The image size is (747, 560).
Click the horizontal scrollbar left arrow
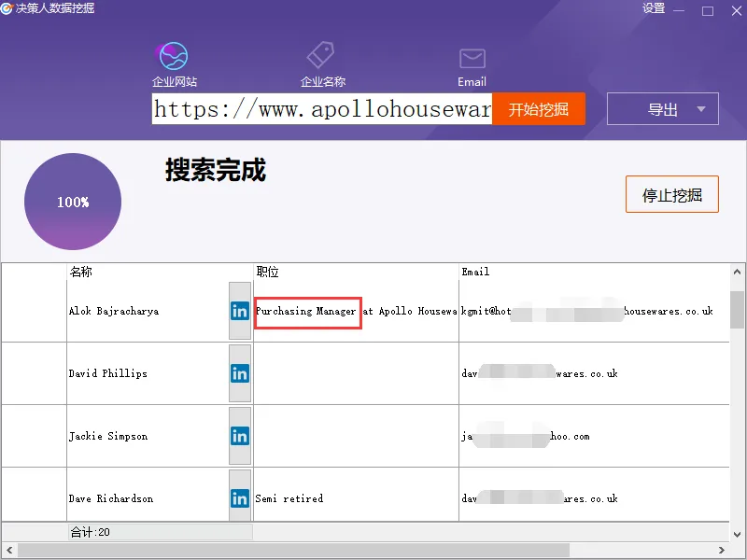click(x=9, y=550)
